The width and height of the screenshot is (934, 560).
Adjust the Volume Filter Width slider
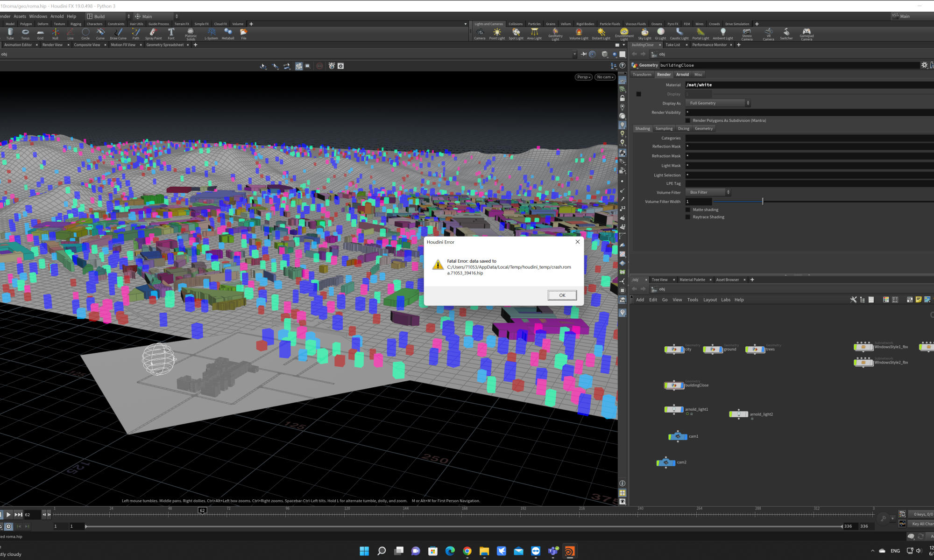click(763, 202)
